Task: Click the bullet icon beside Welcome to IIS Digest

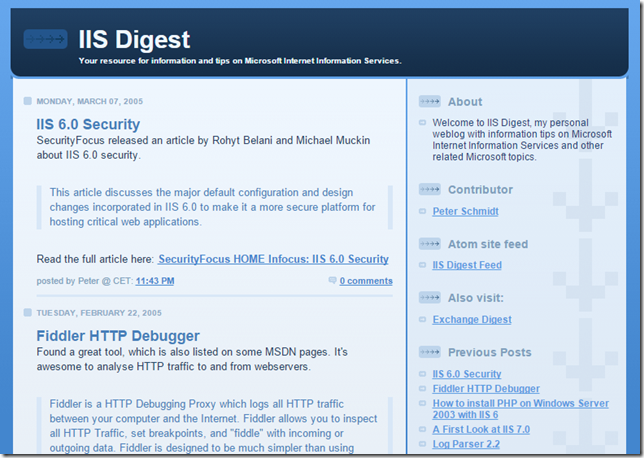Action: [x=422, y=122]
